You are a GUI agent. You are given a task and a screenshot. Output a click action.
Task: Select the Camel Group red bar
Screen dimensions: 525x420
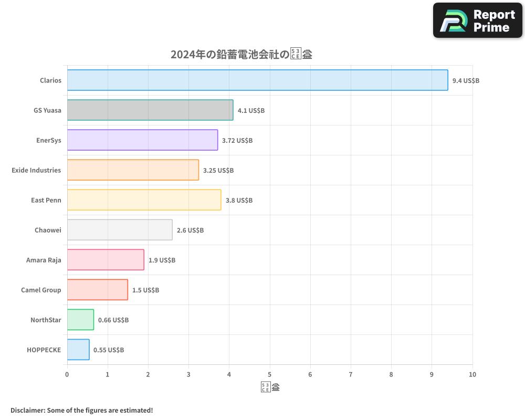click(x=98, y=290)
